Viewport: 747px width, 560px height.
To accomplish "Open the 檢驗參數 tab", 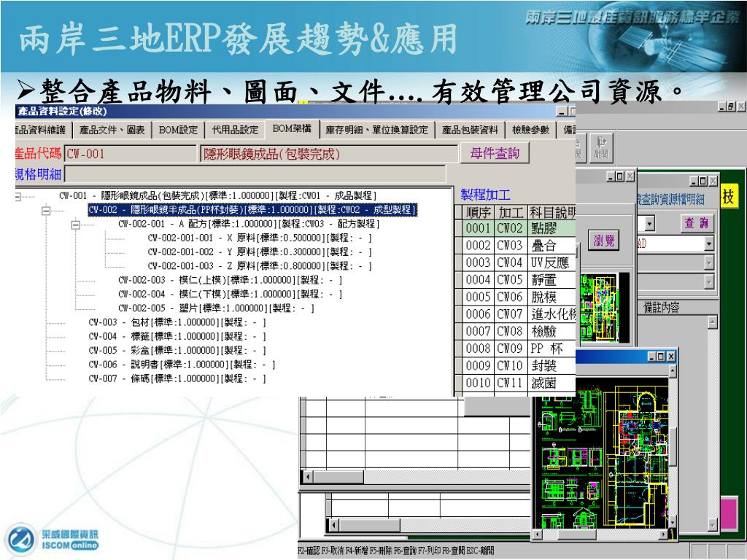I will click(x=530, y=130).
